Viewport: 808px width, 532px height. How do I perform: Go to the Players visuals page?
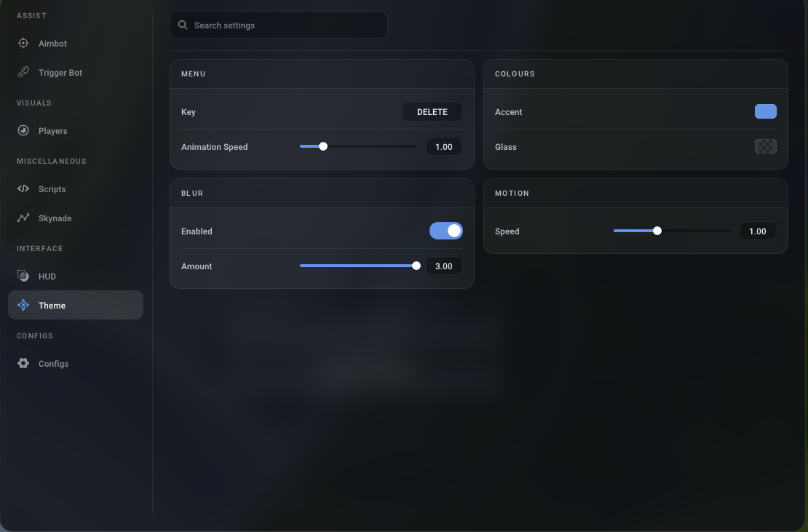(x=76, y=131)
